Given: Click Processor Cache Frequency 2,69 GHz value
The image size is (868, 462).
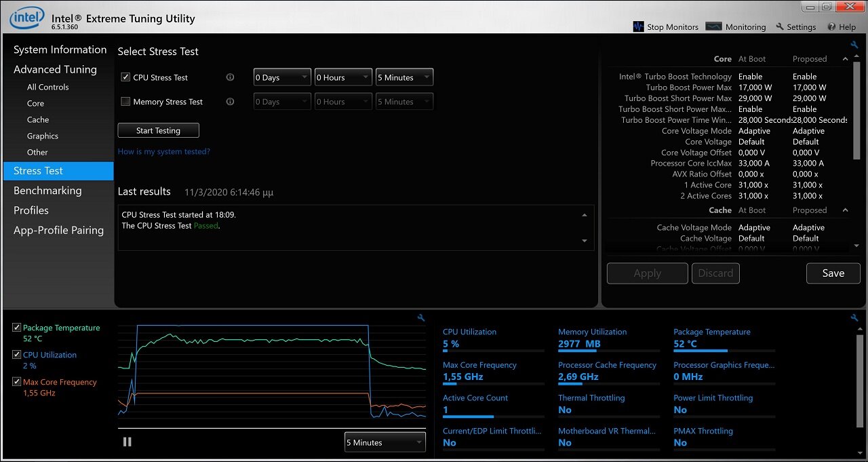Looking at the screenshot, I should click(x=578, y=377).
